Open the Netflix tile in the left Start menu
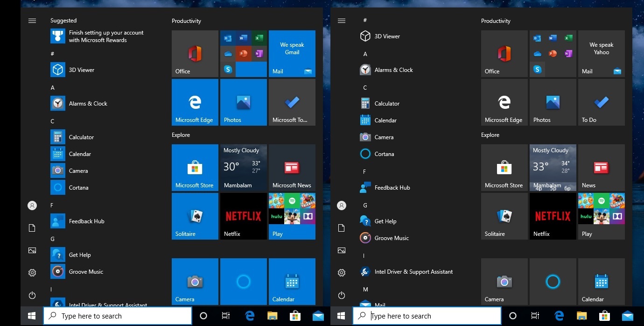 [243, 216]
